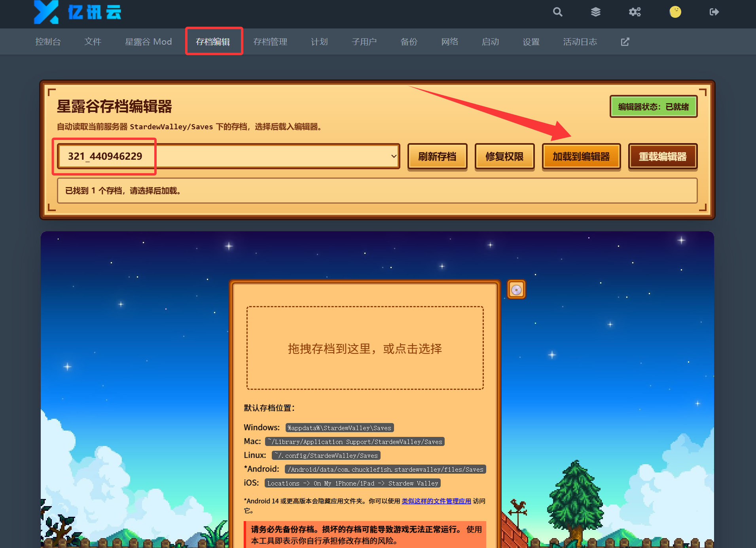The width and height of the screenshot is (756, 548).
Task: Click the 刷新存档 button
Action: click(x=437, y=157)
